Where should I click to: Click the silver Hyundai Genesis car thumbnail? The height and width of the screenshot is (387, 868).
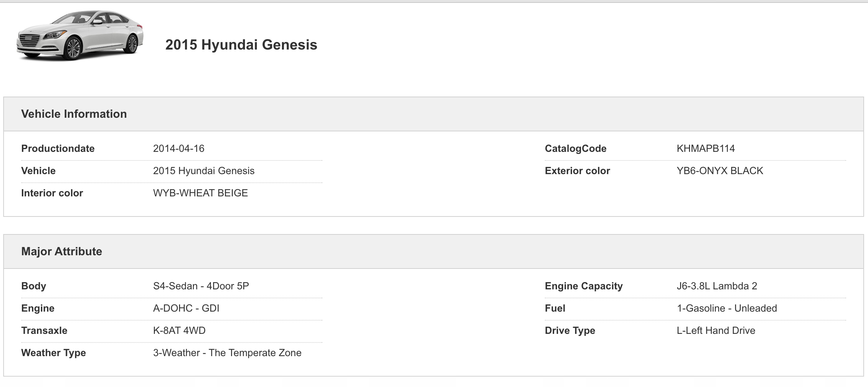click(x=80, y=36)
